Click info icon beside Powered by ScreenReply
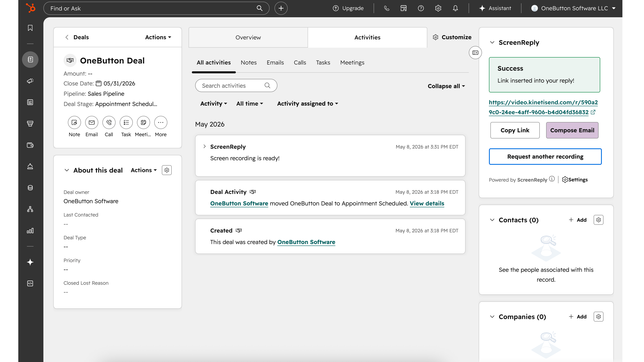The image size is (644, 362). 552,179
